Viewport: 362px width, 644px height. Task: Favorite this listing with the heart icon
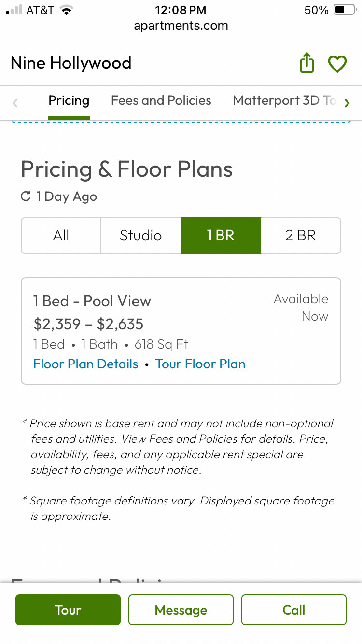coord(337,64)
